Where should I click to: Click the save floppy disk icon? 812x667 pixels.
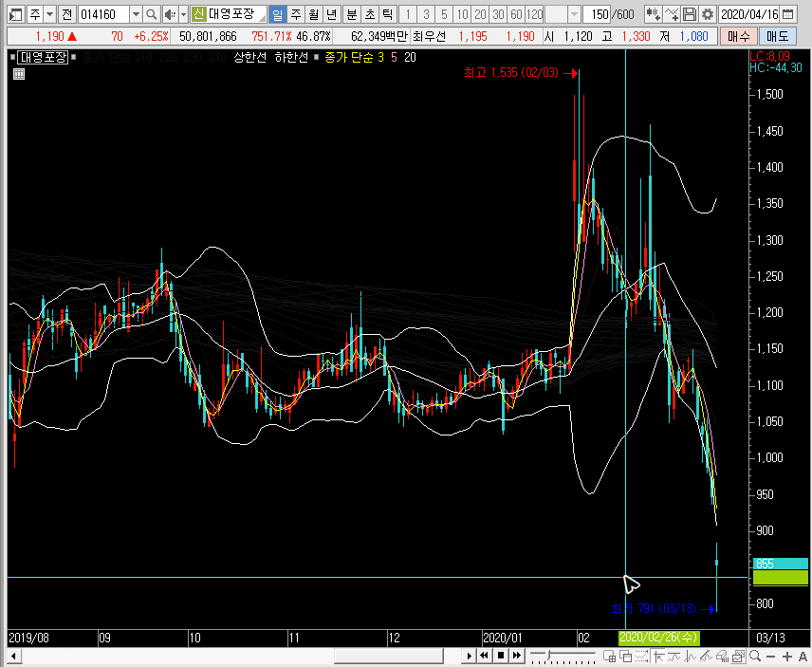[690, 14]
